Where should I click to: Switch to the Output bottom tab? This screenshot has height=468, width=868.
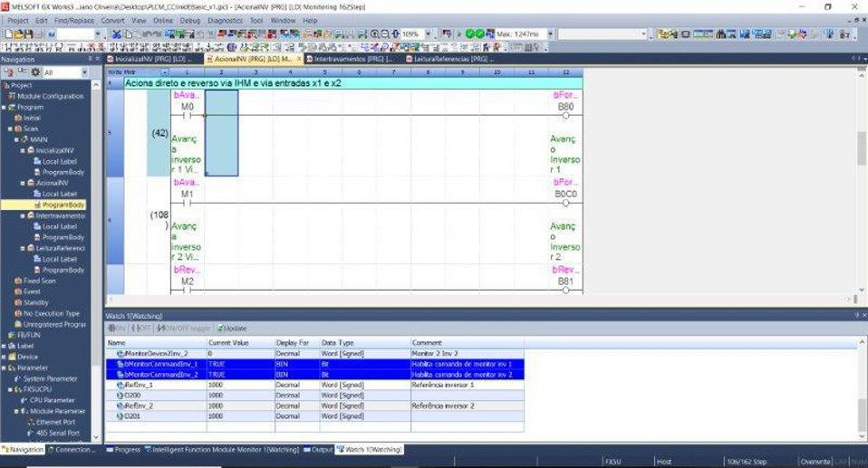pyautogui.click(x=320, y=449)
